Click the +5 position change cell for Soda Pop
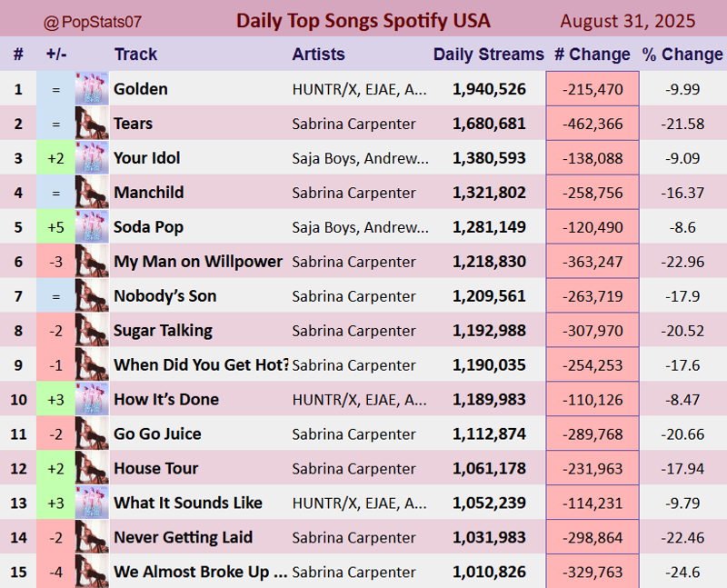Image resolution: width=727 pixels, height=588 pixels. point(55,227)
